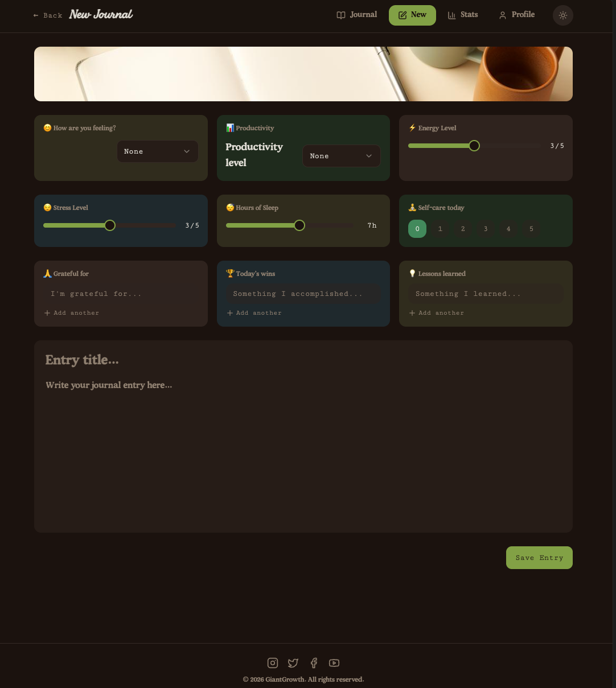Toggle the light/dark theme sun icon

(x=563, y=15)
